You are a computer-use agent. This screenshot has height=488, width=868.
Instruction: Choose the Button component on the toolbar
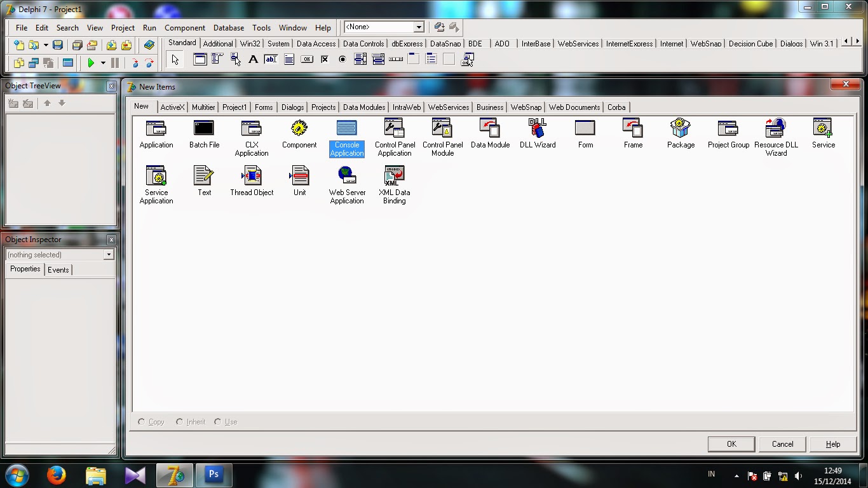click(x=307, y=59)
